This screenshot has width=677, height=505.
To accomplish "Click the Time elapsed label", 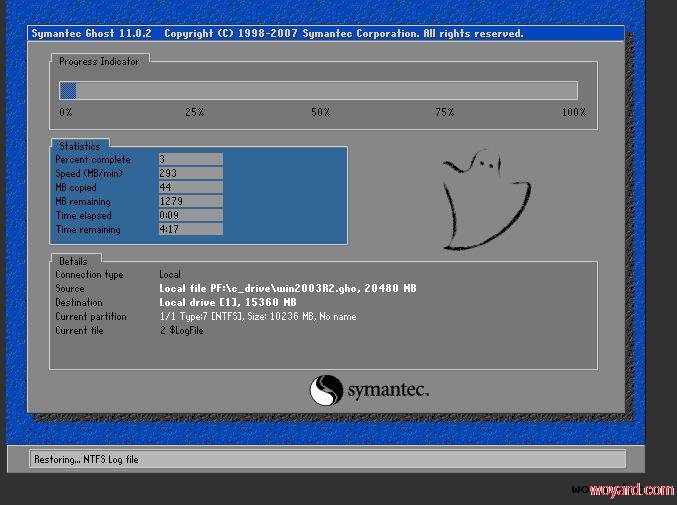I will 83,215.
